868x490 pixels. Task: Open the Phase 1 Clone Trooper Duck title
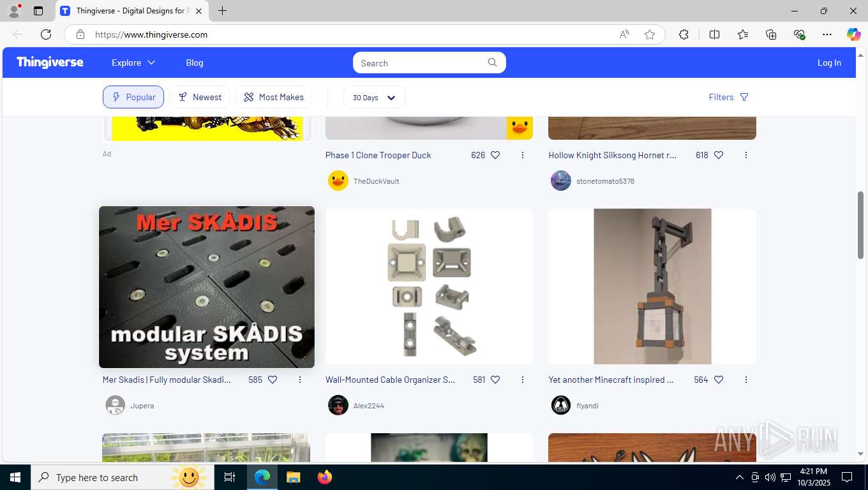pyautogui.click(x=378, y=155)
